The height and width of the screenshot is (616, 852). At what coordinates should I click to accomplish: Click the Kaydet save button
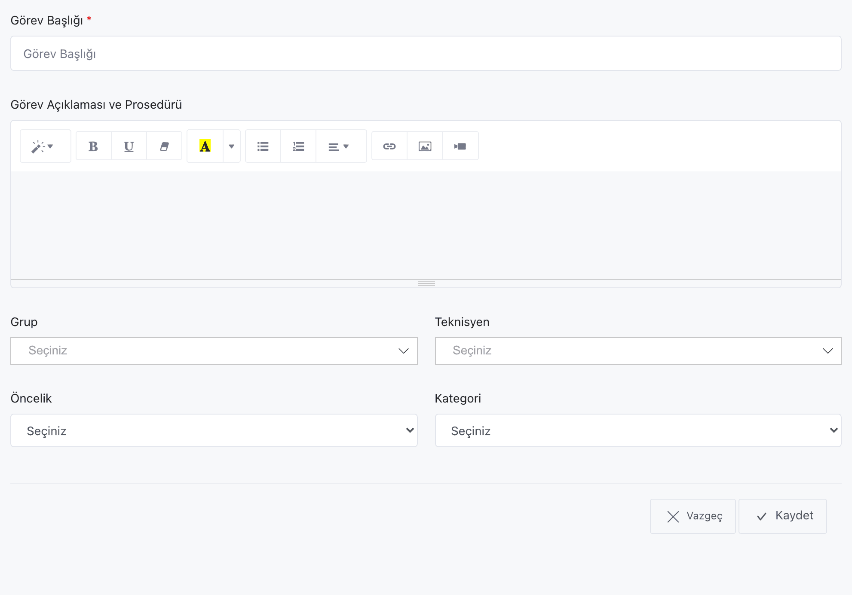click(x=783, y=516)
